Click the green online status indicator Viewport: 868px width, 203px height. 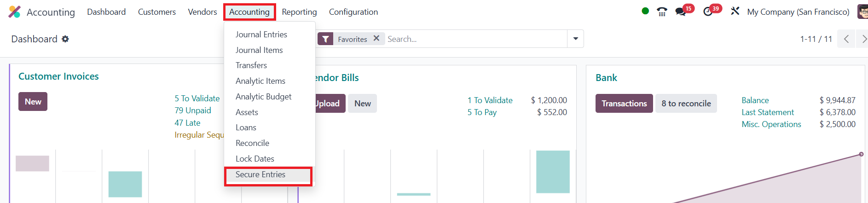coord(645,11)
